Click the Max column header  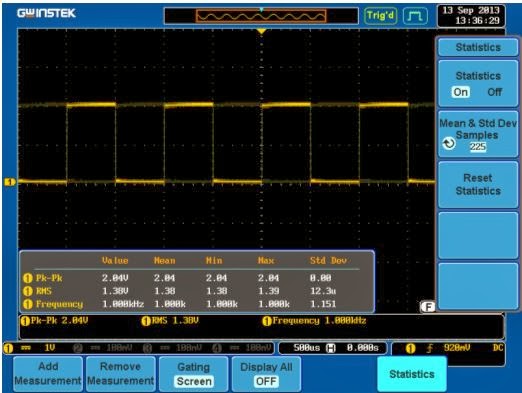click(x=266, y=260)
